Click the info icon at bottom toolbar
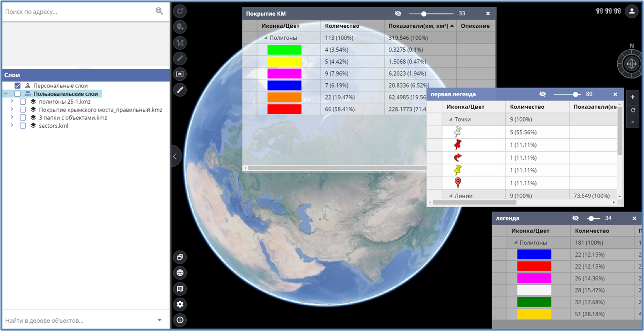 pos(180,320)
